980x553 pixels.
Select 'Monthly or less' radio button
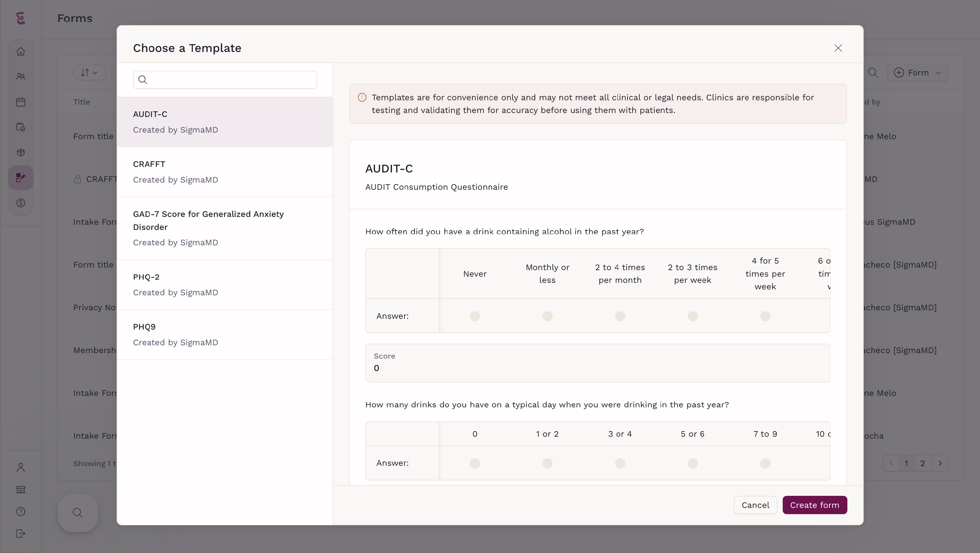point(547,316)
